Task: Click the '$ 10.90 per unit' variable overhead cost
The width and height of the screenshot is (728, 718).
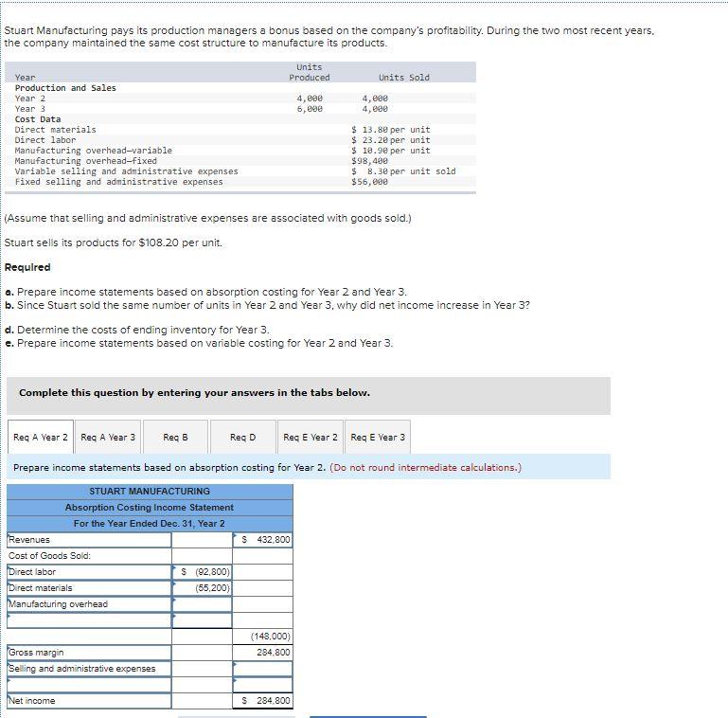Action: click(x=391, y=151)
